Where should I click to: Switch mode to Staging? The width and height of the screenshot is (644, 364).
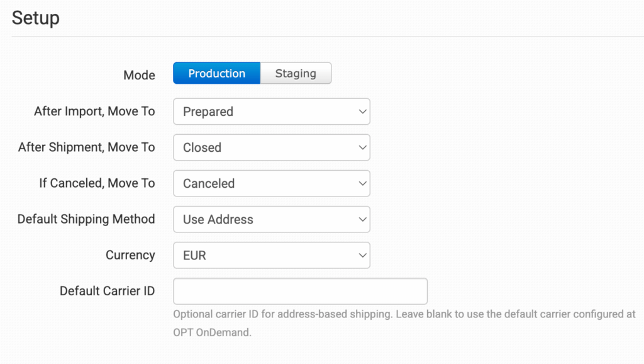pos(296,73)
